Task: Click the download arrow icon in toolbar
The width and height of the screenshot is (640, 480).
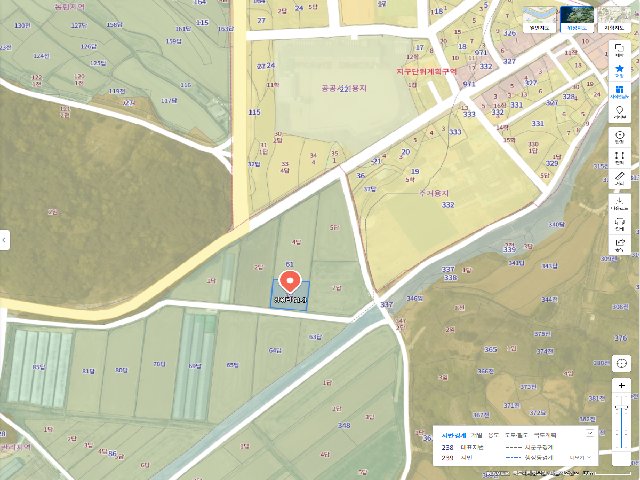Action: [x=620, y=203]
